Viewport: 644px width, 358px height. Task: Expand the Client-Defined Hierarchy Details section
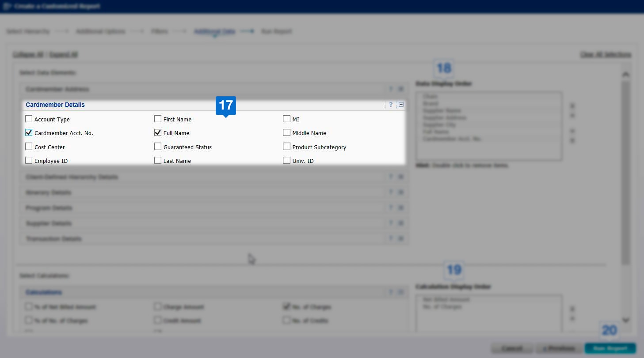click(401, 177)
